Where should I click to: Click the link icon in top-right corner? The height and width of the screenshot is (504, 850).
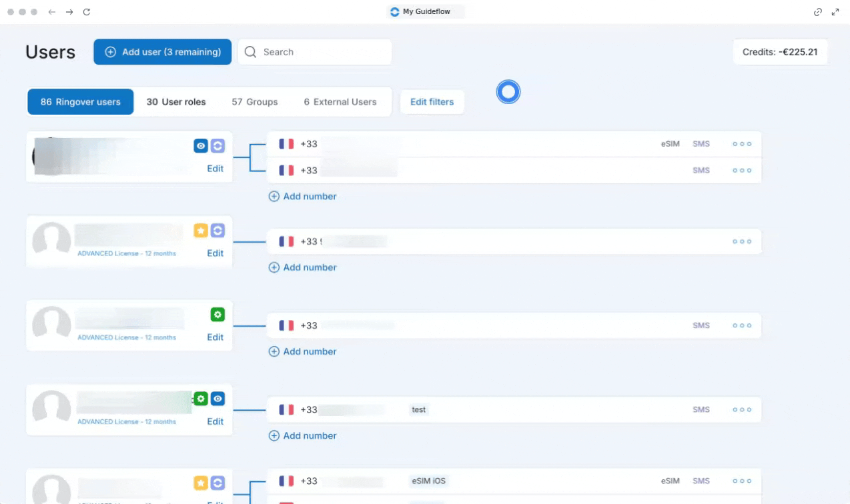pos(818,12)
